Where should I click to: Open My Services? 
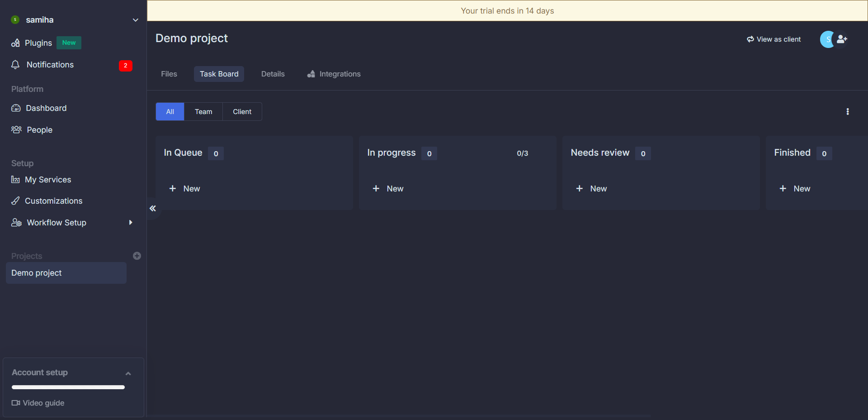(48, 180)
